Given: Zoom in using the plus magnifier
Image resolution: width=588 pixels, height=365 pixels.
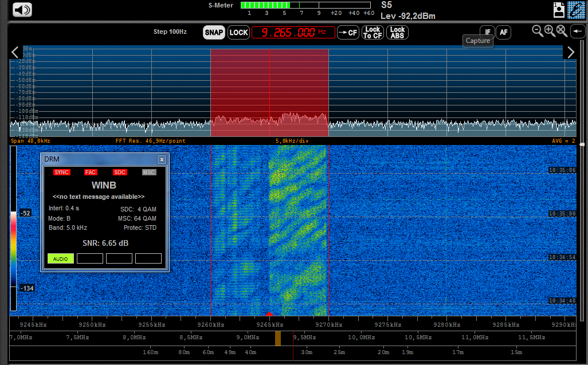Looking at the screenshot, I should 550,31.
